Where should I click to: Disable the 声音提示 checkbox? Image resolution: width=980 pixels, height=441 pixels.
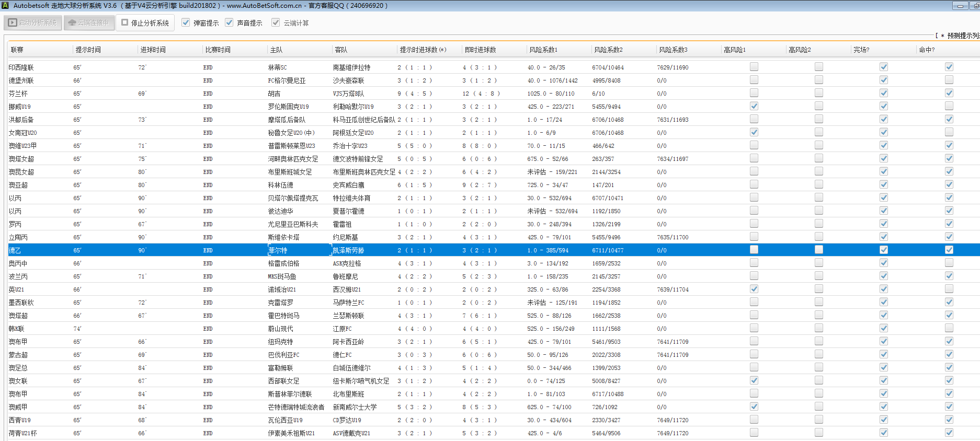pyautogui.click(x=229, y=23)
